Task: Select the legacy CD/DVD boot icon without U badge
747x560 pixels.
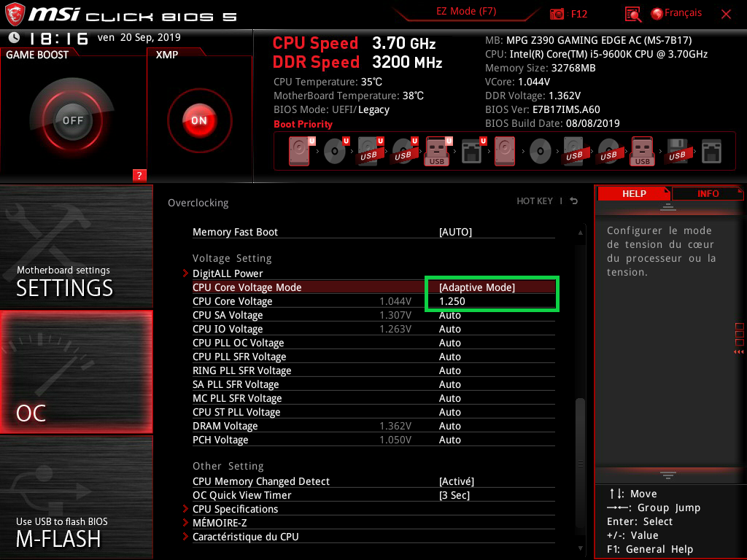Action: (541, 151)
